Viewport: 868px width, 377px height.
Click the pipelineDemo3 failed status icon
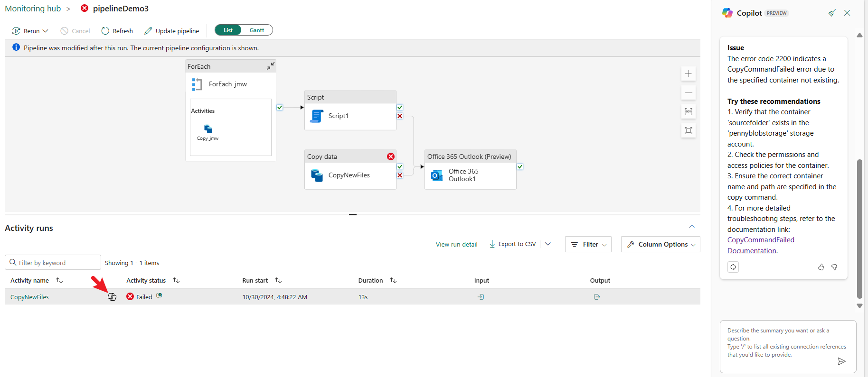tap(85, 8)
